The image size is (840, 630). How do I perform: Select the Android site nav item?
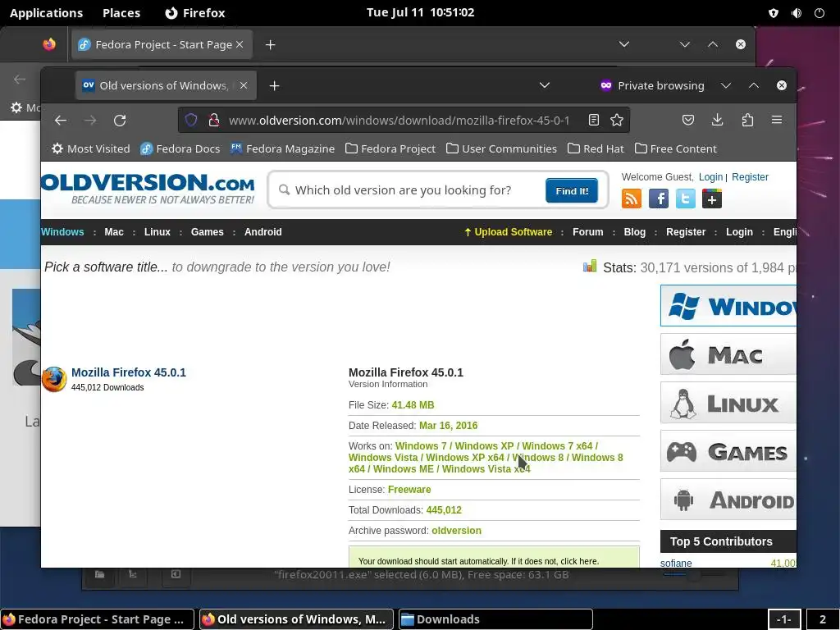pyautogui.click(x=263, y=232)
